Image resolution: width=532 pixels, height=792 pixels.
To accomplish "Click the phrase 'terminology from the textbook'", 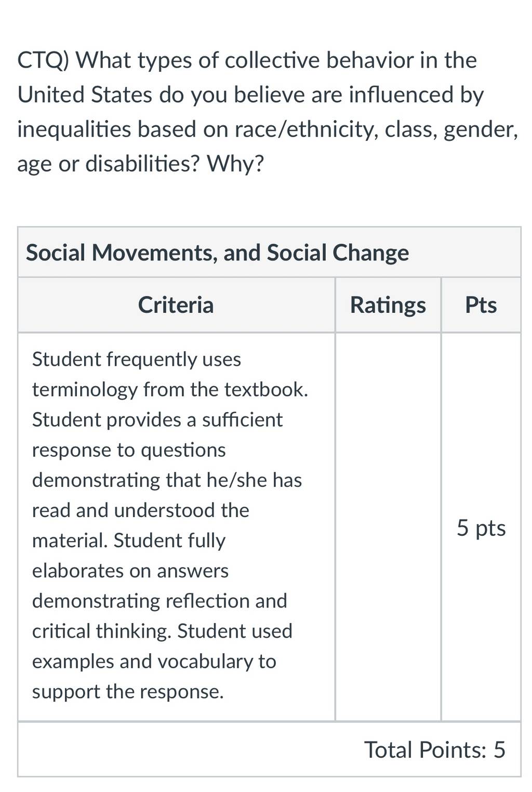I will (x=170, y=390).
